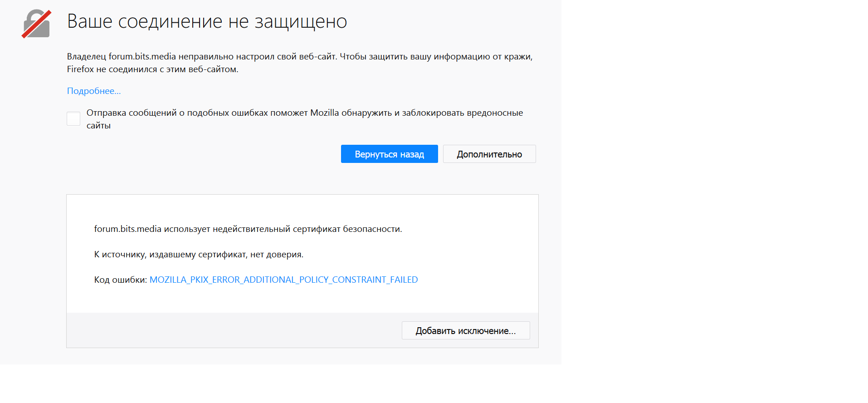Click the line К источнику, издавшему сертификат, нет доверия
This screenshot has height=403, width=868.
[x=199, y=254]
